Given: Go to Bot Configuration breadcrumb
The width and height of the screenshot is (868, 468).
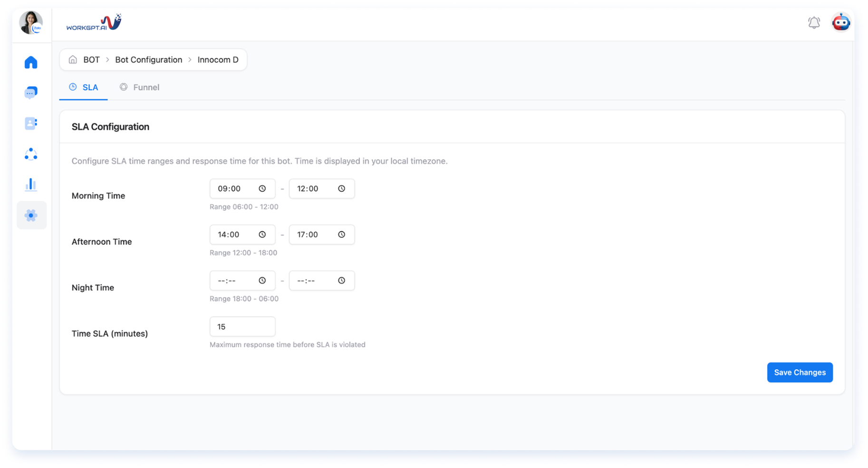Looking at the screenshot, I should click(149, 59).
